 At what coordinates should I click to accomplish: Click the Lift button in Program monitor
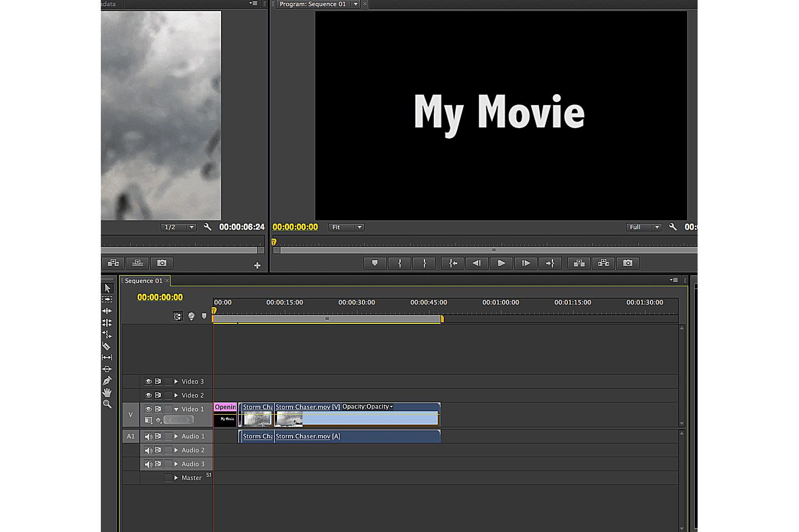coord(579,264)
